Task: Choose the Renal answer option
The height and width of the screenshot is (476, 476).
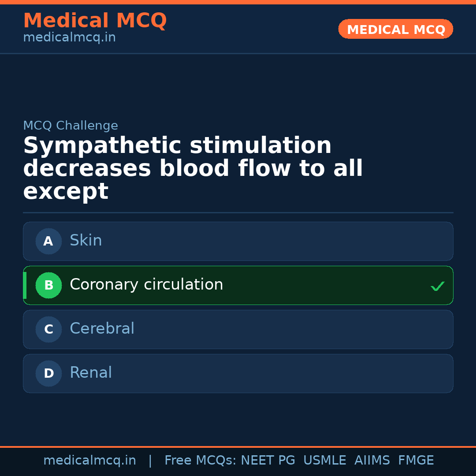Action: coord(91,373)
